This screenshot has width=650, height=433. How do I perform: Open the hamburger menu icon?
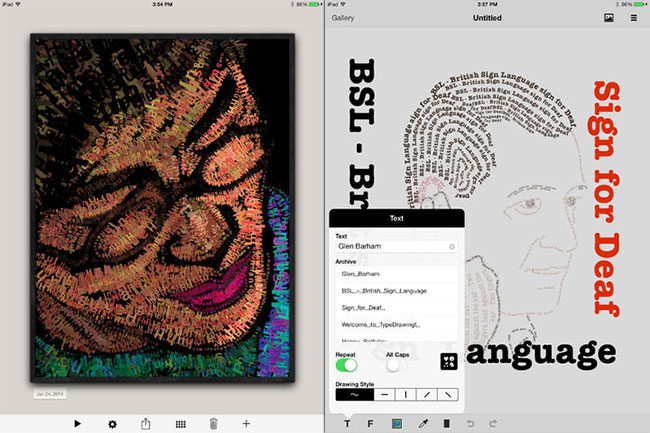(634, 18)
